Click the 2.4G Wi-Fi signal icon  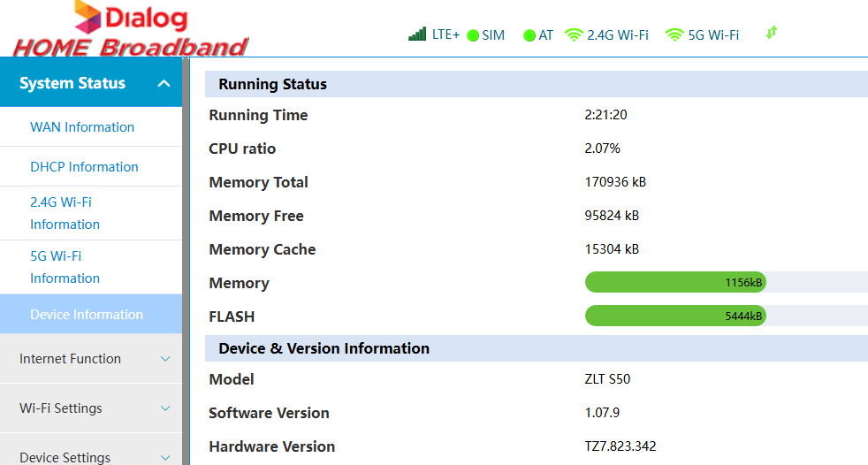574,34
